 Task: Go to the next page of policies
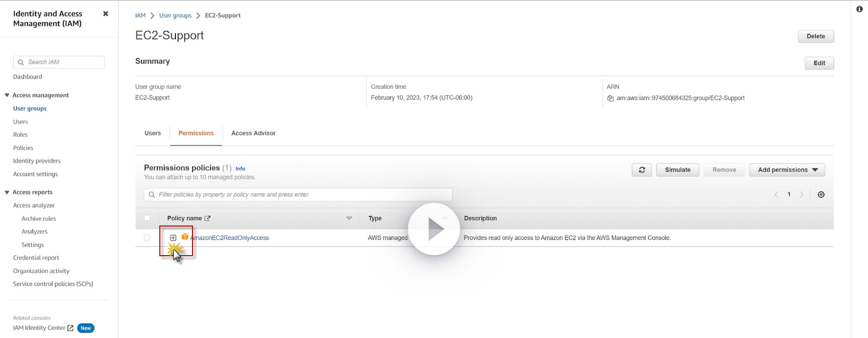coord(802,195)
